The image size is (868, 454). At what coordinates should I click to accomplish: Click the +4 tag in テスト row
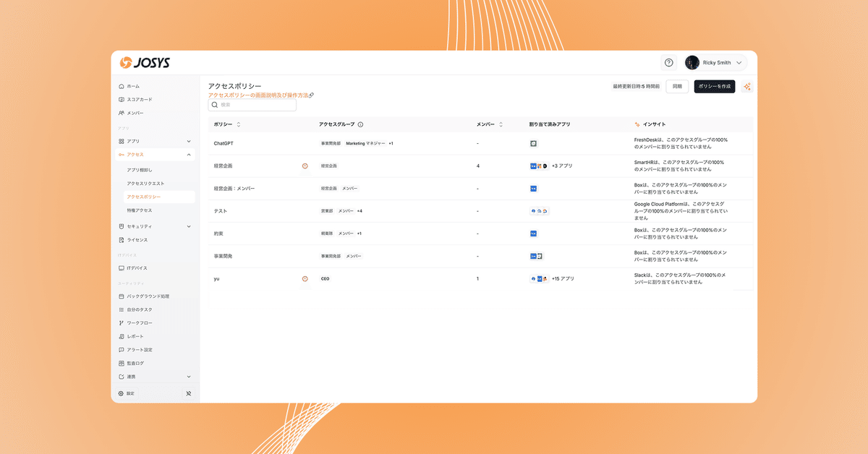coord(359,211)
